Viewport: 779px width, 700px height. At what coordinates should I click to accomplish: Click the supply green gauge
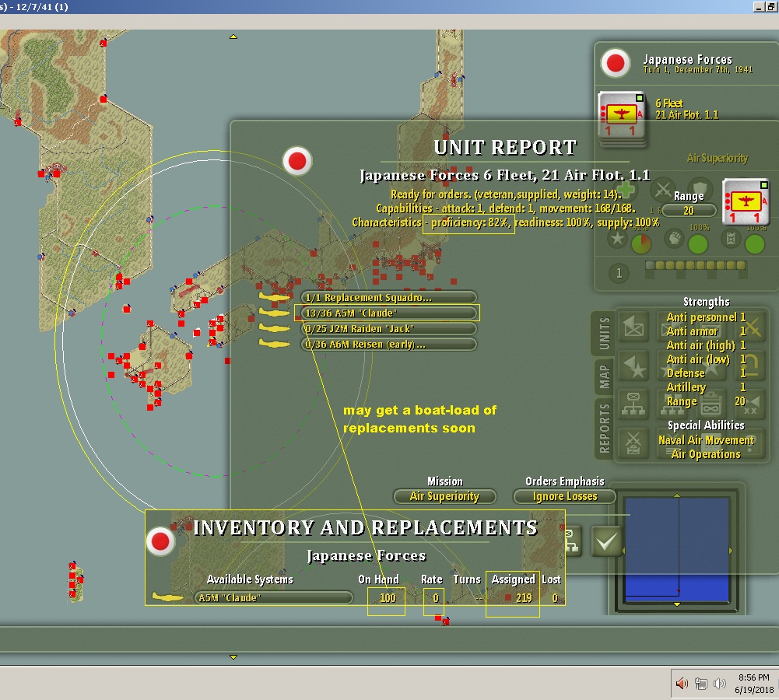[755, 243]
